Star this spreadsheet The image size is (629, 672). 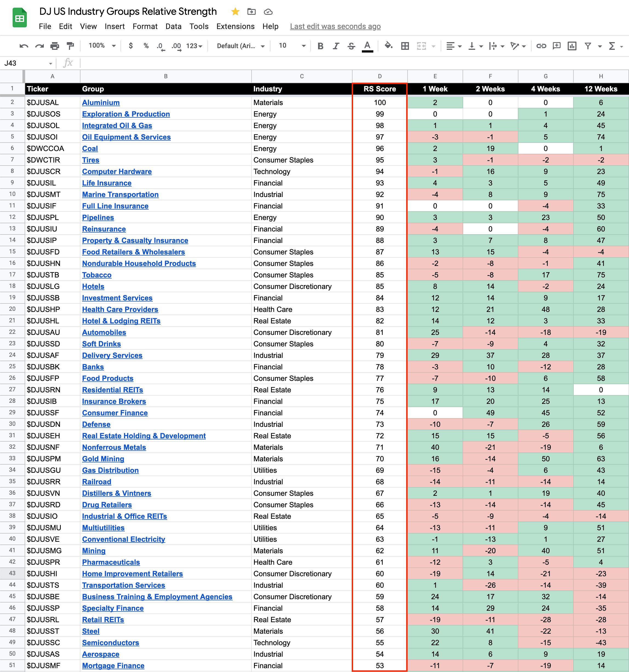235,12
